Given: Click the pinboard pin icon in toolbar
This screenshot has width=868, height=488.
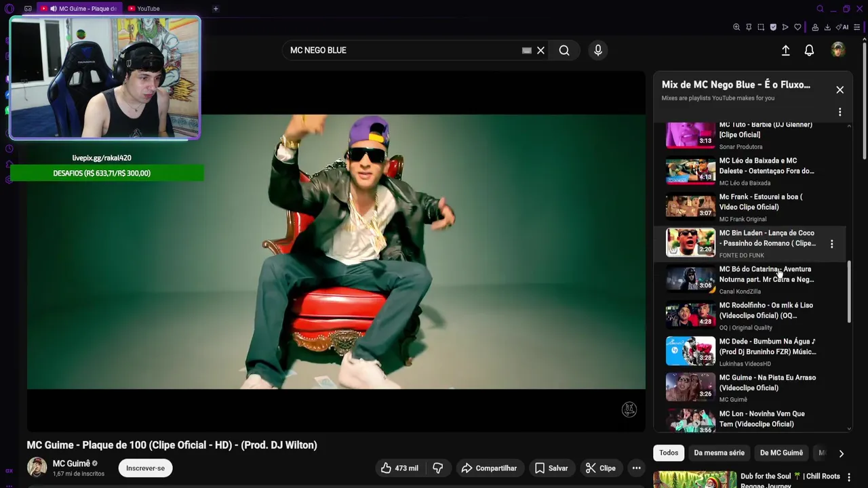Looking at the screenshot, I should (749, 27).
